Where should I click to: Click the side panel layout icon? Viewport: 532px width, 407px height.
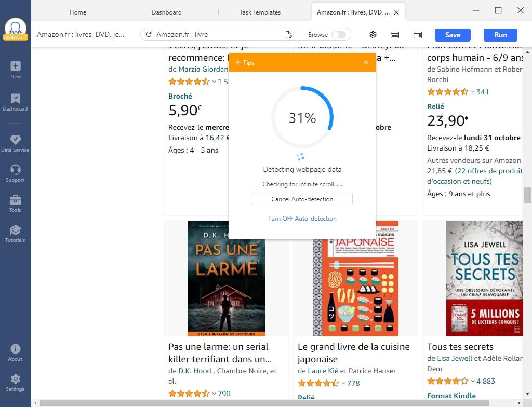click(418, 35)
